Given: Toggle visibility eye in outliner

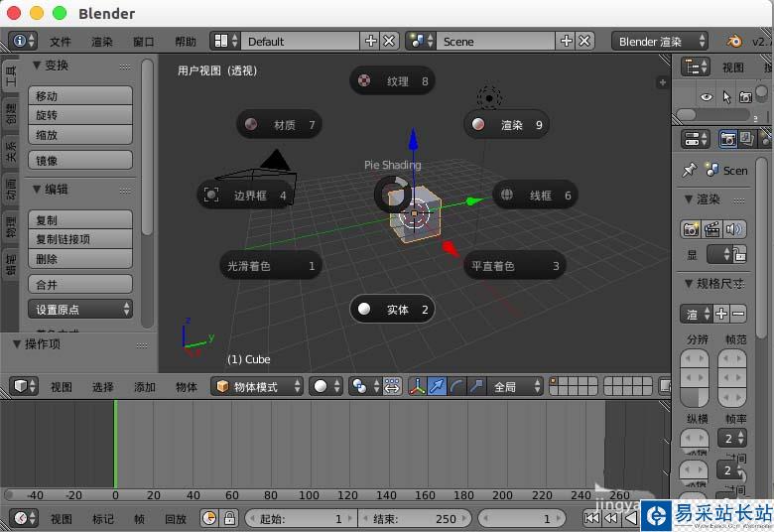Looking at the screenshot, I should [x=706, y=97].
